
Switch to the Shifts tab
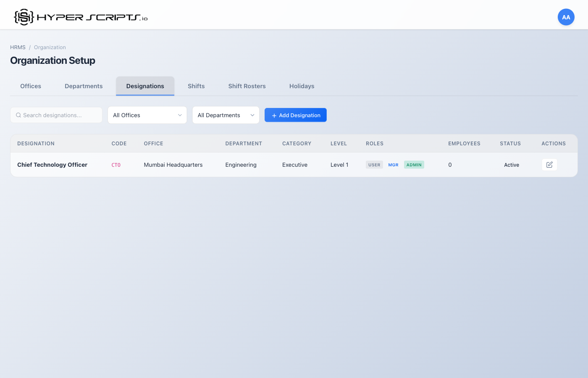pos(196,86)
